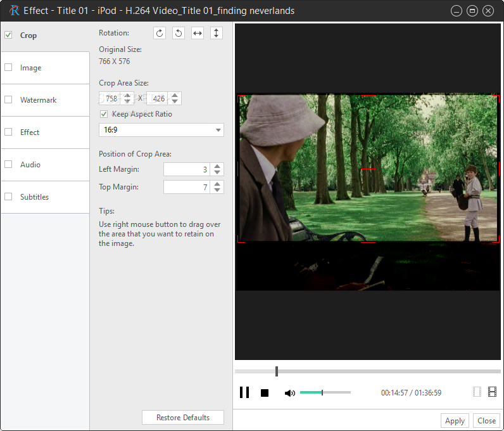The width and height of the screenshot is (504, 431).
Task: Rotate video clockwise icon
Action: (160, 33)
